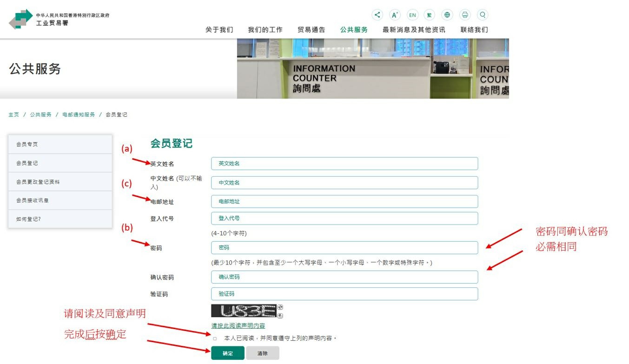Screen dimensions: 629x364
Task: Select 如何登记? in sidebar
Action: point(28,219)
